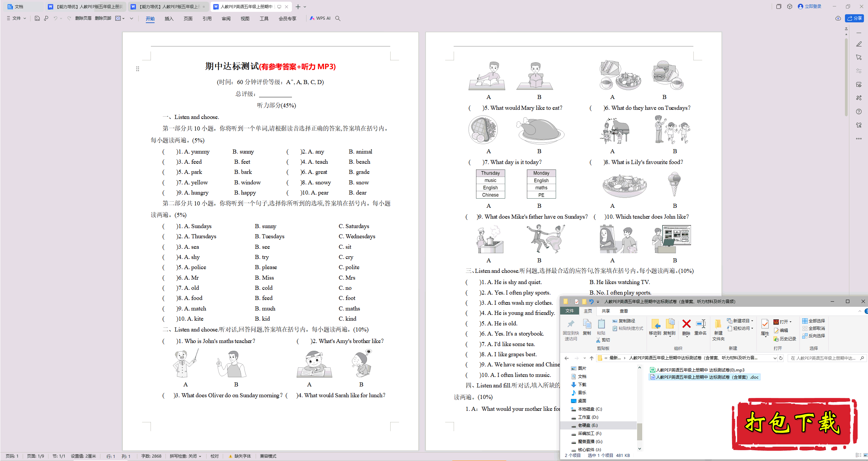Viewport: 868px width, 461px height.
Task: Click the print preview icon in WPS toolbar
Action: point(46,18)
